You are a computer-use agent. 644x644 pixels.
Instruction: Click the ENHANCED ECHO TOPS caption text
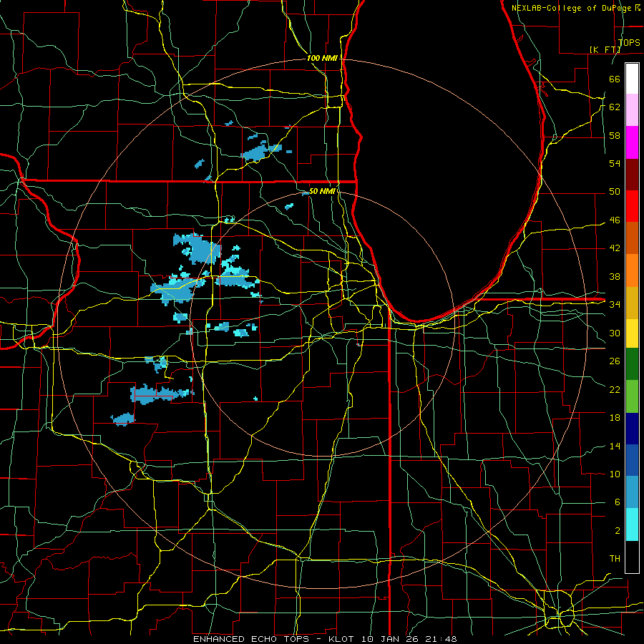point(251,639)
